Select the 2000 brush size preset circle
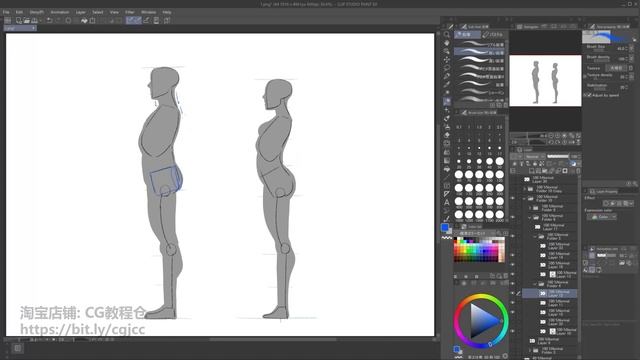The image size is (640, 360). pyautogui.click(x=500, y=214)
